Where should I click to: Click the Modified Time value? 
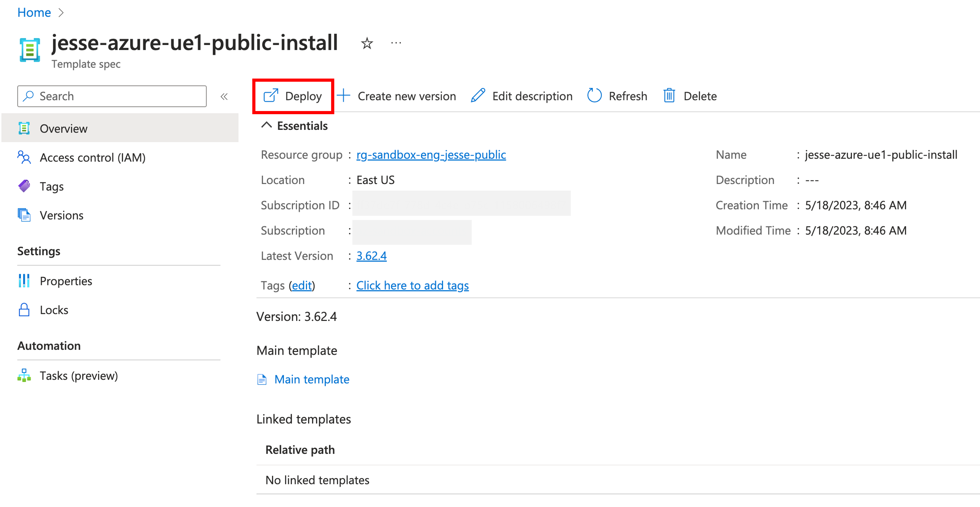click(x=855, y=230)
